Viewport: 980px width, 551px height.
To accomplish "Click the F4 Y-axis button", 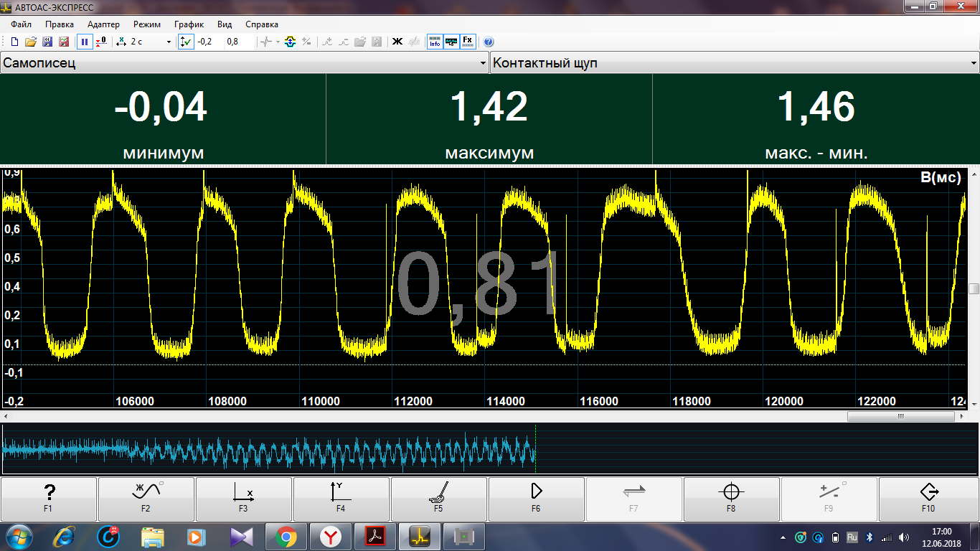I will [341, 499].
